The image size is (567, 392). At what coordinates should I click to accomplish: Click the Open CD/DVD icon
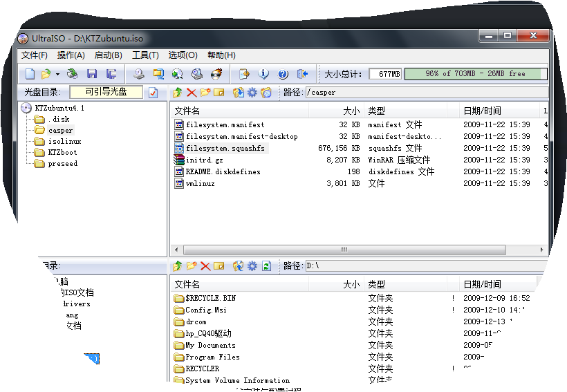click(x=73, y=74)
